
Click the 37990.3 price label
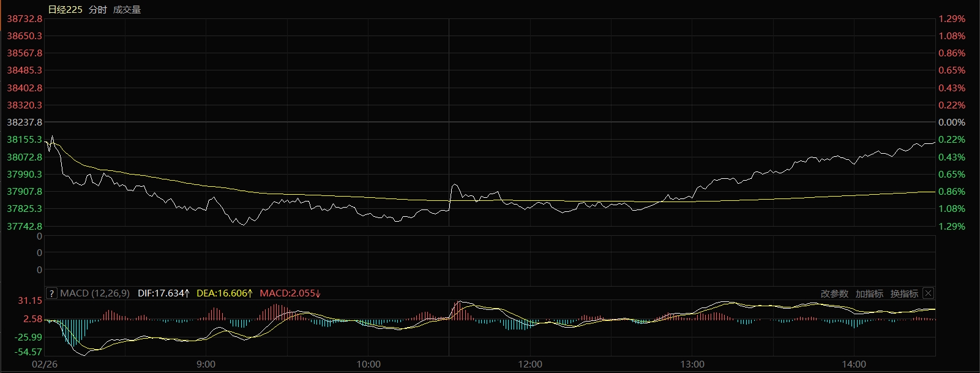(x=24, y=175)
